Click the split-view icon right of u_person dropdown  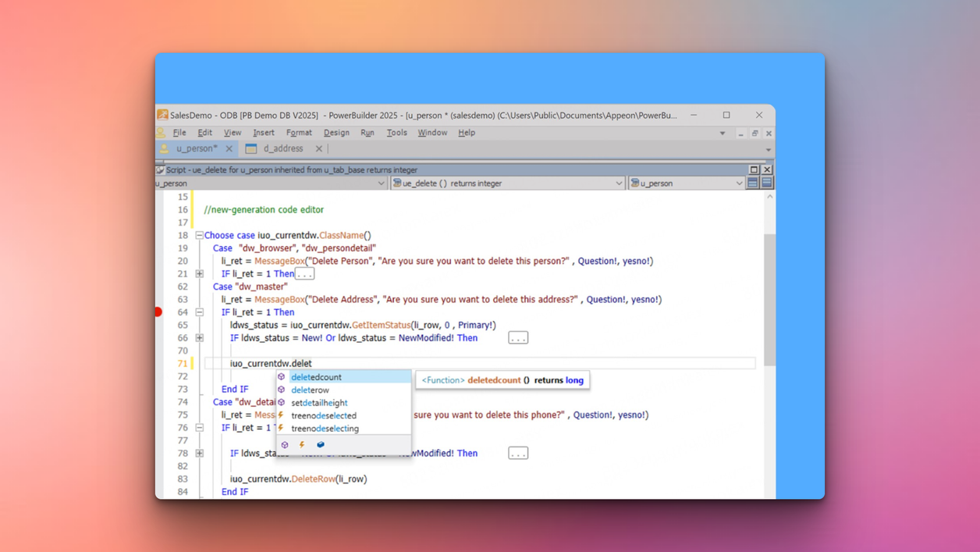pyautogui.click(x=753, y=183)
